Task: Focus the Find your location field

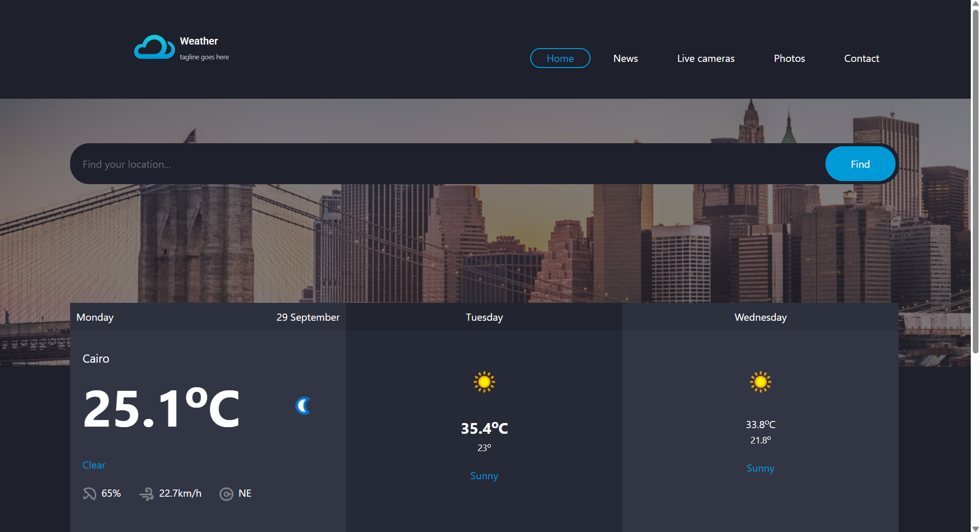Action: 445,164
